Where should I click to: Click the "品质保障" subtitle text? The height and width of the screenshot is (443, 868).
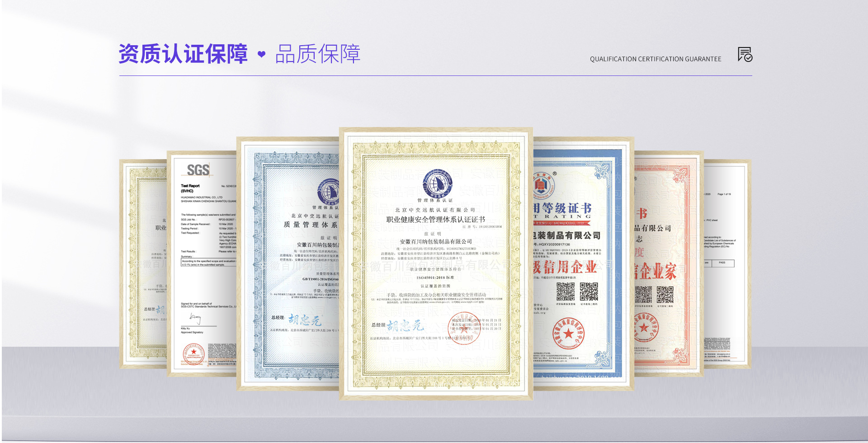coord(317,54)
